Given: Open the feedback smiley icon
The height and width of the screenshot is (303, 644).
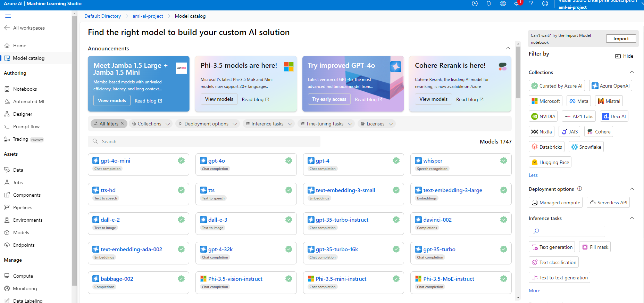Looking at the screenshot, I should click(545, 3).
